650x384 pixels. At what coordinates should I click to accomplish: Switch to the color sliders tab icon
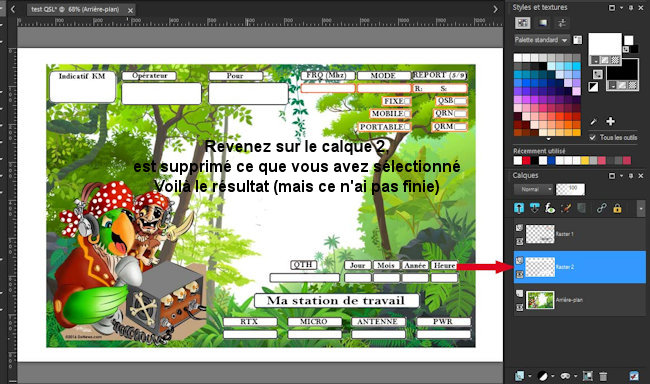point(562,23)
